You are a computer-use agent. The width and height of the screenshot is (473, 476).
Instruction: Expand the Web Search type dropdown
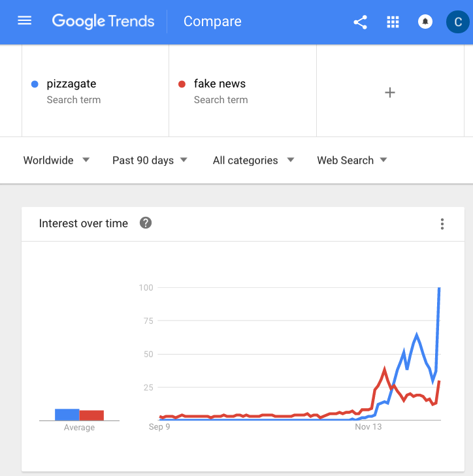click(x=352, y=160)
